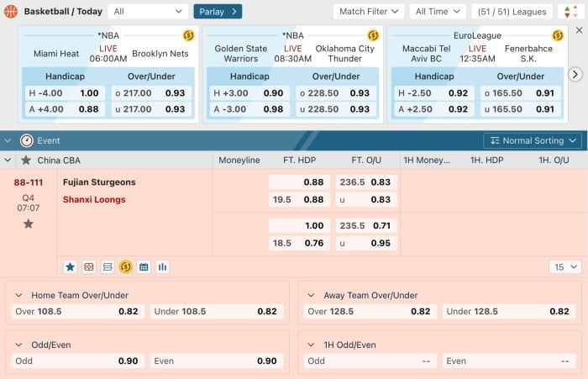This screenshot has width=588, height=379.
Task: Click the basketball sport icon
Action: point(11,11)
